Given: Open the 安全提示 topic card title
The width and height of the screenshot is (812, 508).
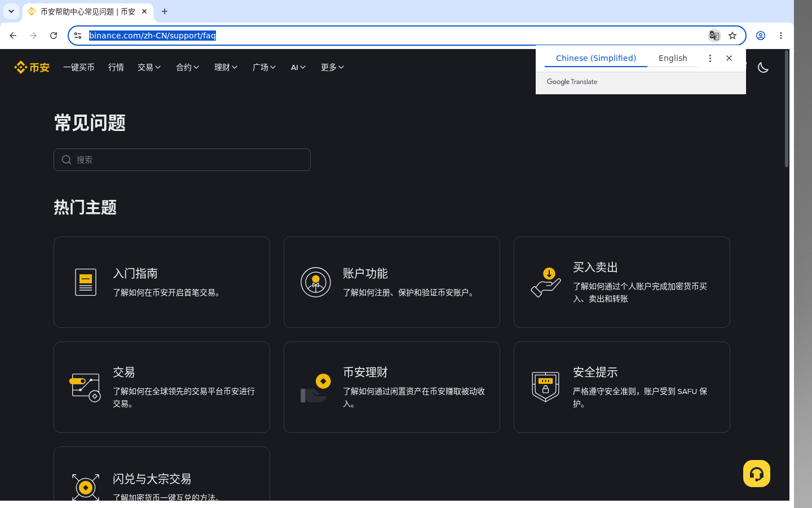Looking at the screenshot, I should tap(595, 372).
